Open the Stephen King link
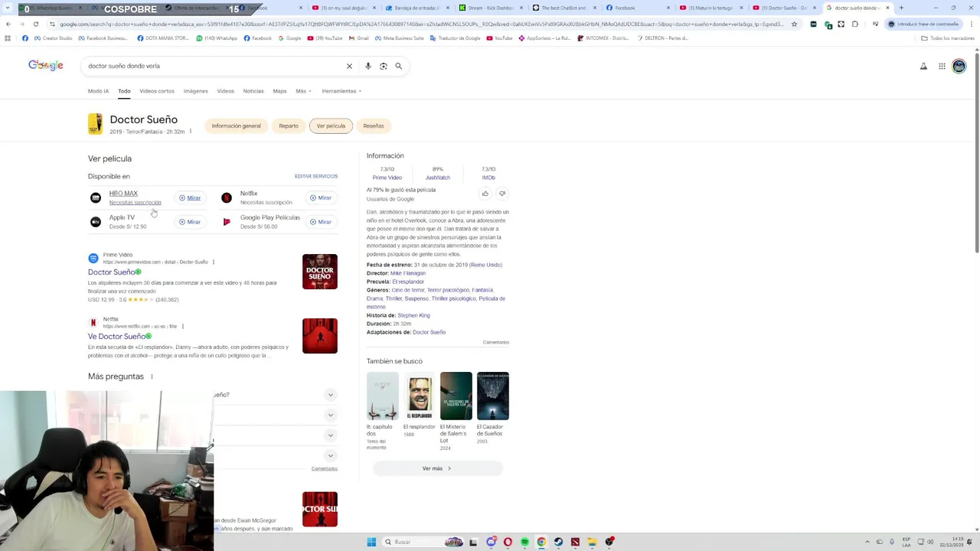 413,315
